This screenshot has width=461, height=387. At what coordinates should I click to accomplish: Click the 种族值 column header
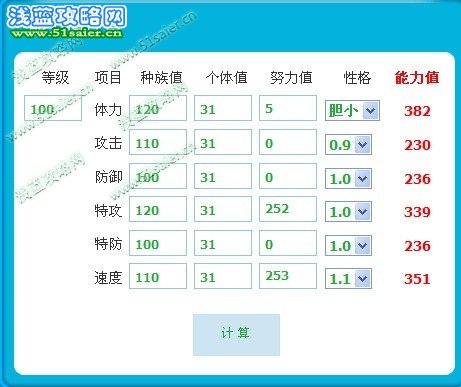(161, 78)
